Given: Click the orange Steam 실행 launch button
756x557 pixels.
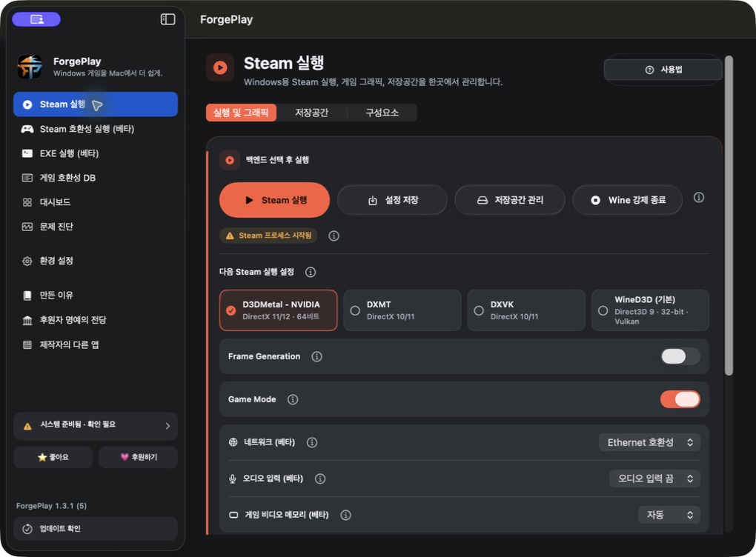Looking at the screenshot, I should click(x=274, y=200).
